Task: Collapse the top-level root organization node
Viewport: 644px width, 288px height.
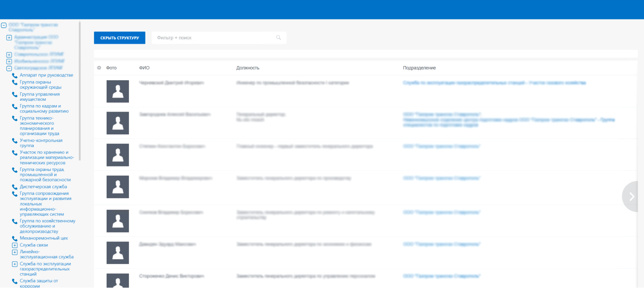Action: coord(4,25)
